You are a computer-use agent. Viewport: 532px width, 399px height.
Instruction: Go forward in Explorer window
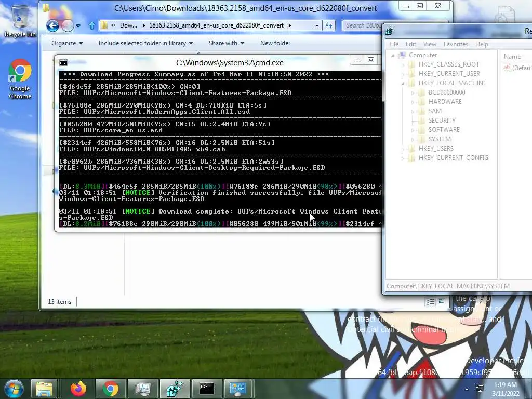click(68, 25)
